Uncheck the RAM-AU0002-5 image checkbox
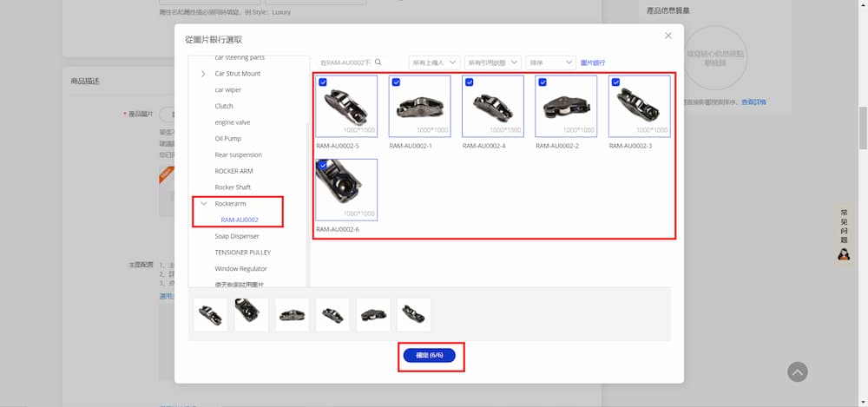 [x=323, y=82]
